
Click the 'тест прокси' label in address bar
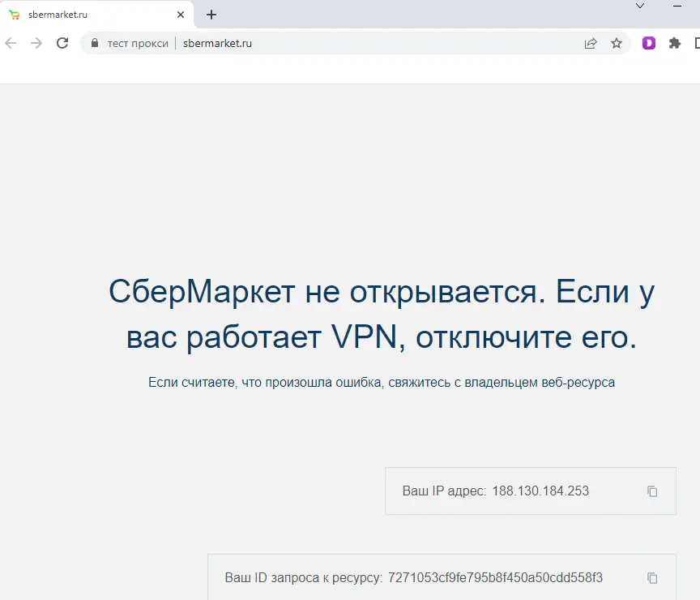(x=138, y=43)
